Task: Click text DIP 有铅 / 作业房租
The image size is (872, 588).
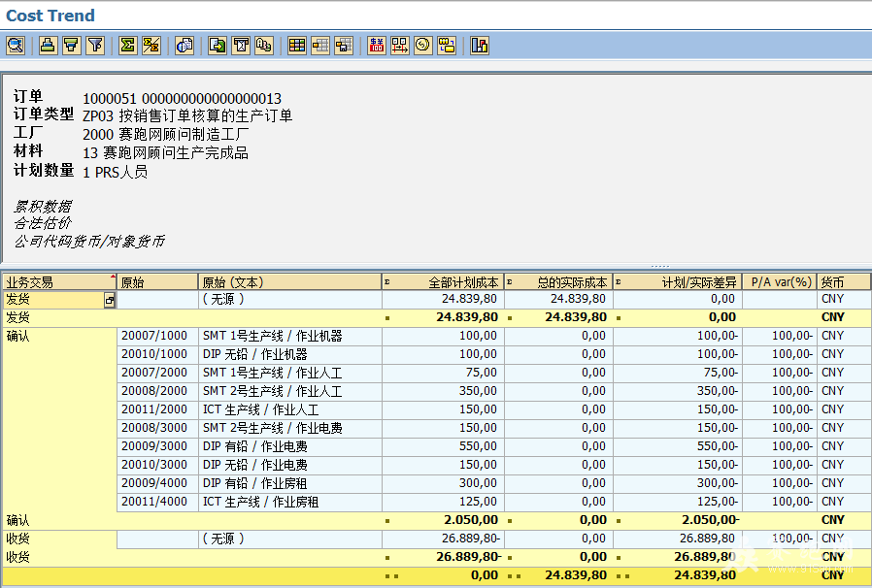Action: click(x=254, y=482)
